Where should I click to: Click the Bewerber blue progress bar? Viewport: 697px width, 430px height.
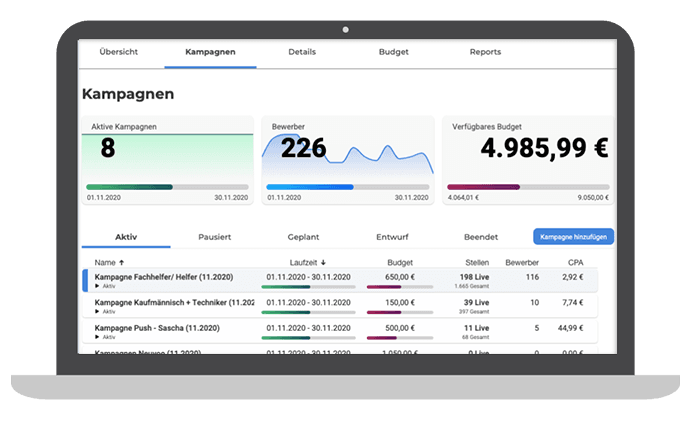(x=348, y=187)
